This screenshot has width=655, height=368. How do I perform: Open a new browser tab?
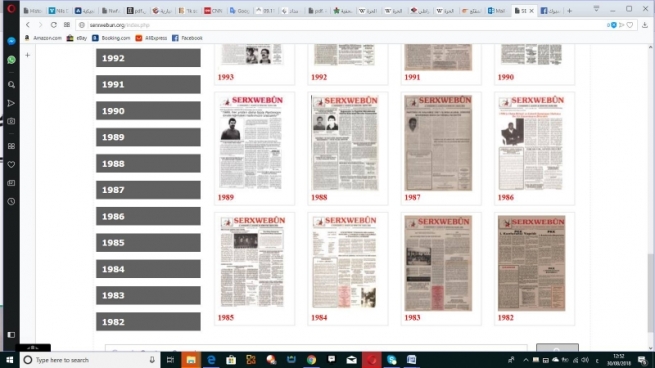tap(569, 11)
